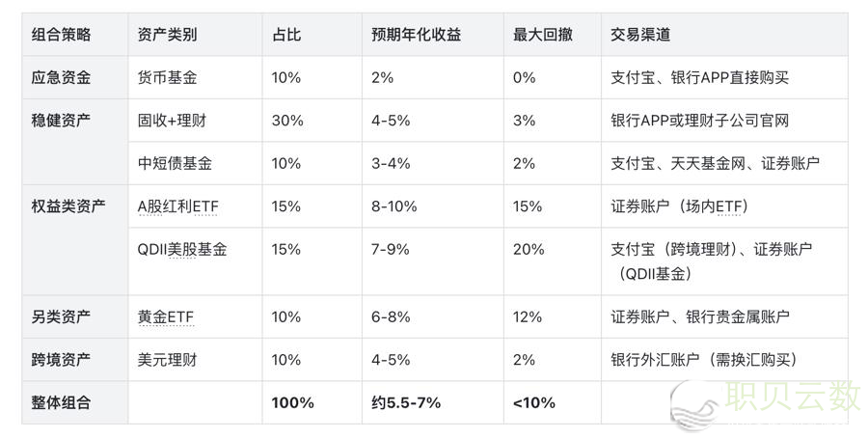The height and width of the screenshot is (439, 868).
Task: Click the "组合策略" column header
Action: [x=61, y=35]
